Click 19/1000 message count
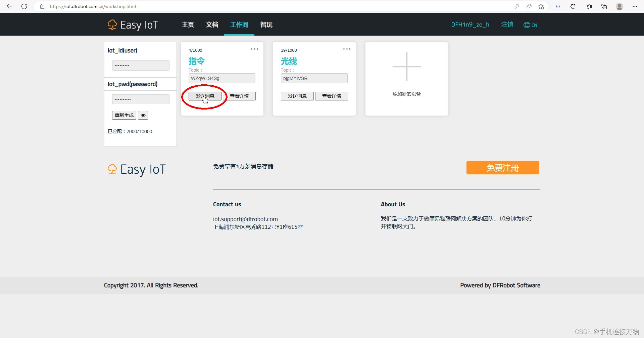The height and width of the screenshot is (338, 644). pos(289,50)
